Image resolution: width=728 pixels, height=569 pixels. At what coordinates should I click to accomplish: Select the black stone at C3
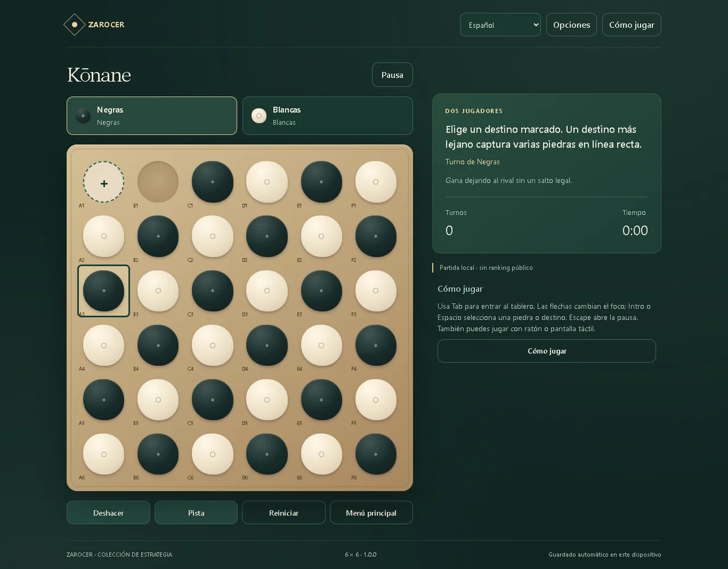tap(213, 291)
